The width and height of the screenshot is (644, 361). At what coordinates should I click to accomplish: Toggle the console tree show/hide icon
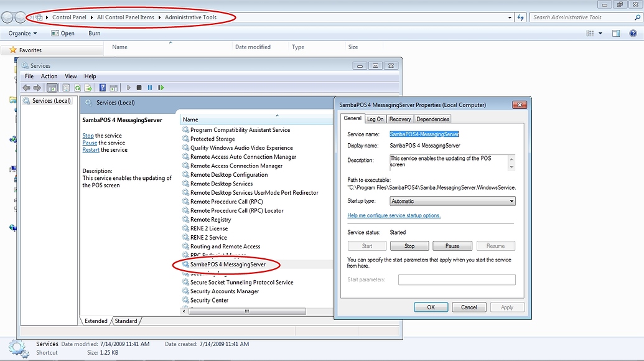(x=52, y=87)
